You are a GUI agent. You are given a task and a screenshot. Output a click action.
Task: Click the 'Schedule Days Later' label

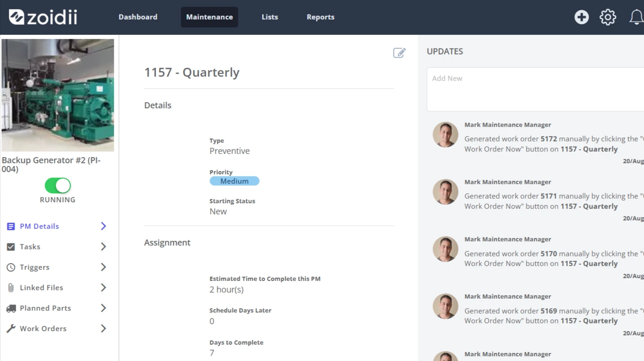[x=240, y=310]
